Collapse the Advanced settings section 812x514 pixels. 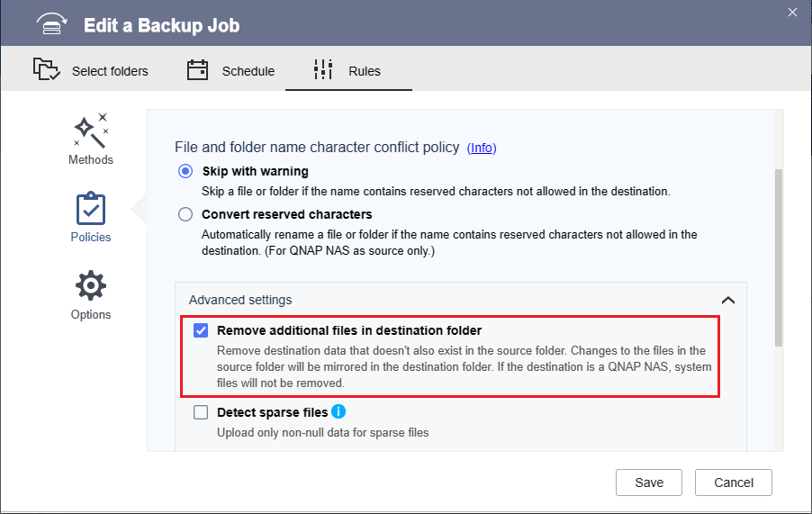728,300
